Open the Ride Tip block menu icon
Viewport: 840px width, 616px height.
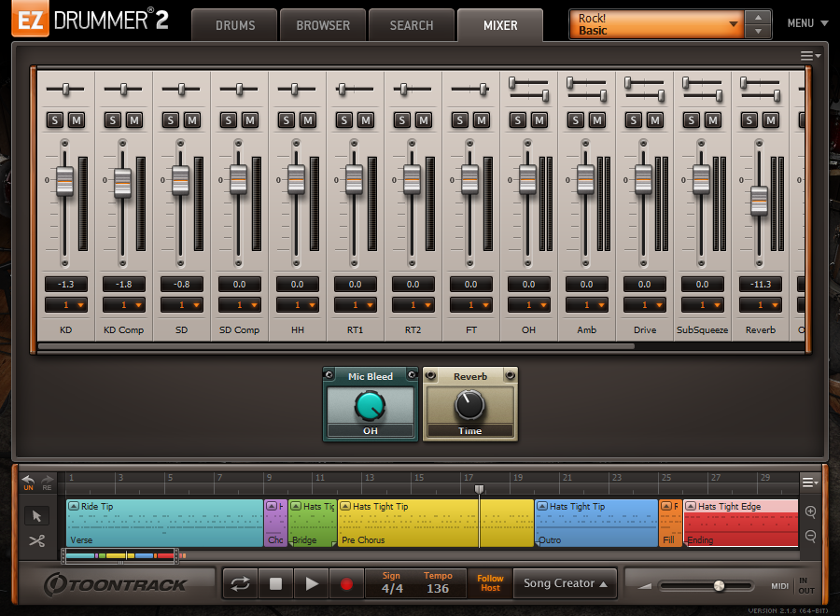(74, 506)
